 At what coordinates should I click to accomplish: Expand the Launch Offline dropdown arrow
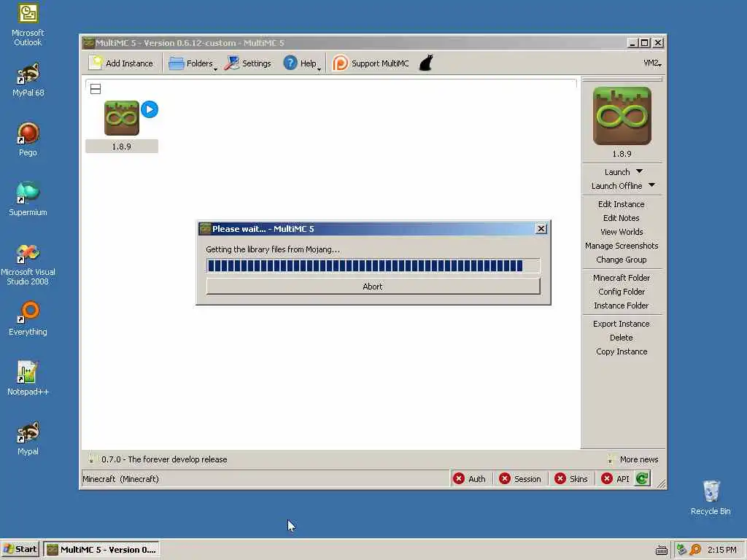click(x=651, y=185)
